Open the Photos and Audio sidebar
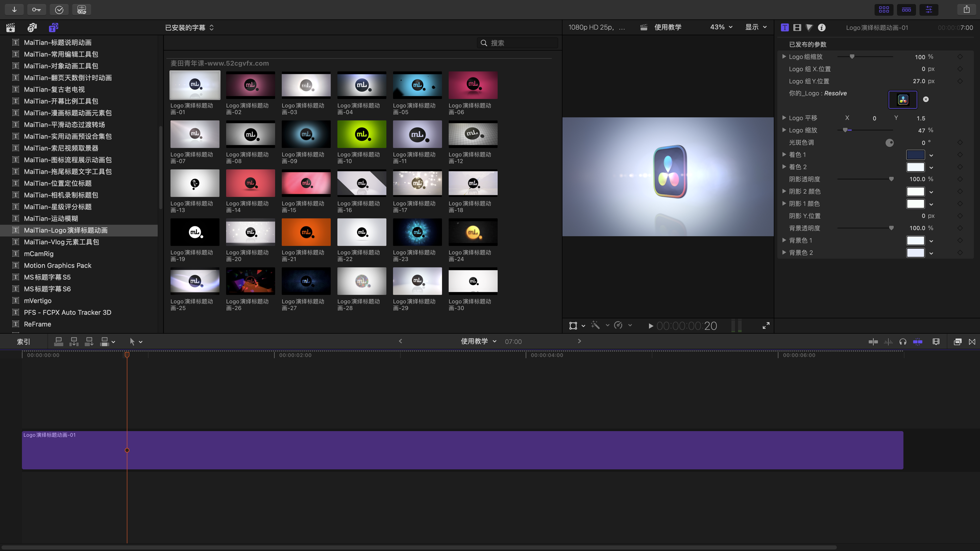 click(x=32, y=27)
